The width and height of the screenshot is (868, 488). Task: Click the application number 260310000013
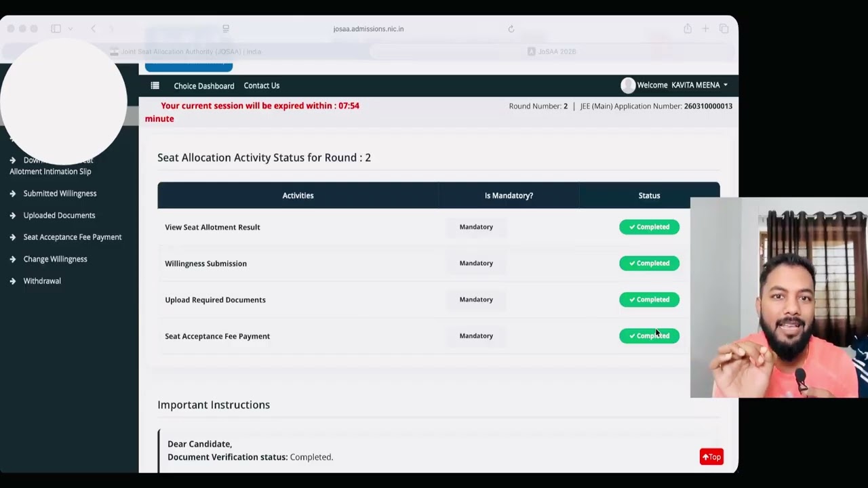point(708,106)
